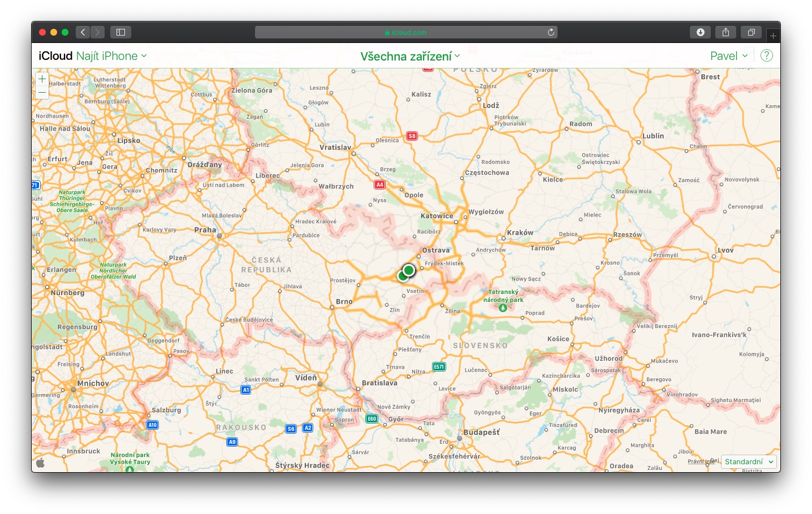Image resolution: width=812 pixels, height=514 pixels.
Task: Click the Vratislav city label
Action: pyautogui.click(x=335, y=147)
